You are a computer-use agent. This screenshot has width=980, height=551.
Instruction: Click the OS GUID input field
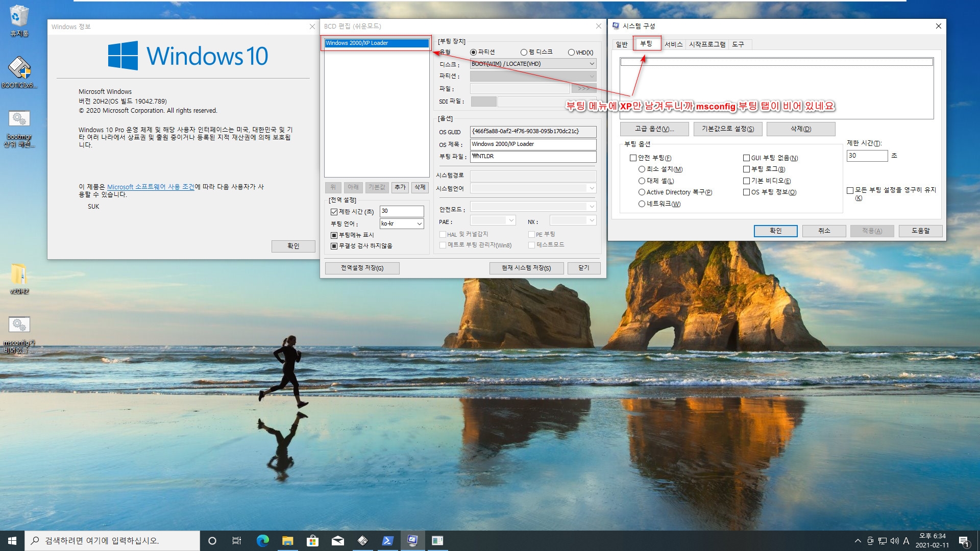pyautogui.click(x=533, y=131)
